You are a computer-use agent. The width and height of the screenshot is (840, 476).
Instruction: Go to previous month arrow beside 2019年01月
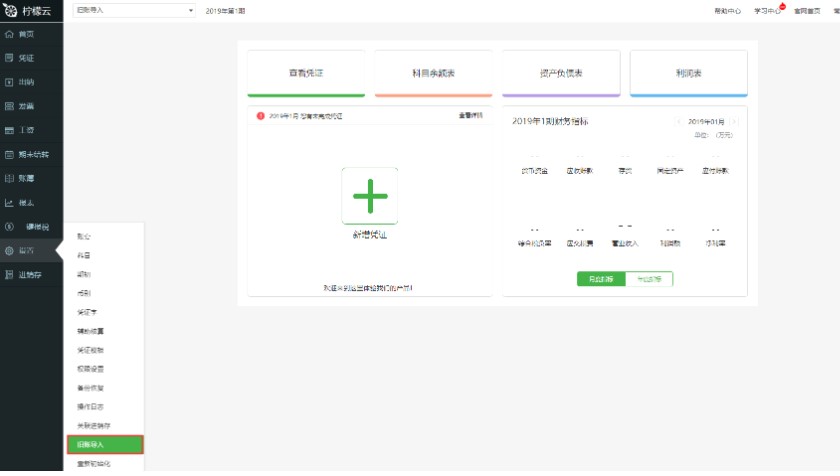point(679,122)
